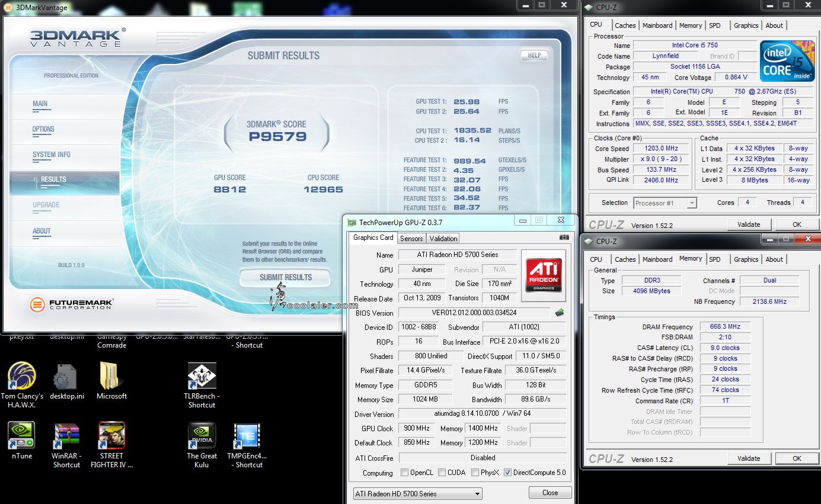This screenshot has height=504, width=821.
Task: Click GPU score value 8812
Action: click(x=230, y=190)
